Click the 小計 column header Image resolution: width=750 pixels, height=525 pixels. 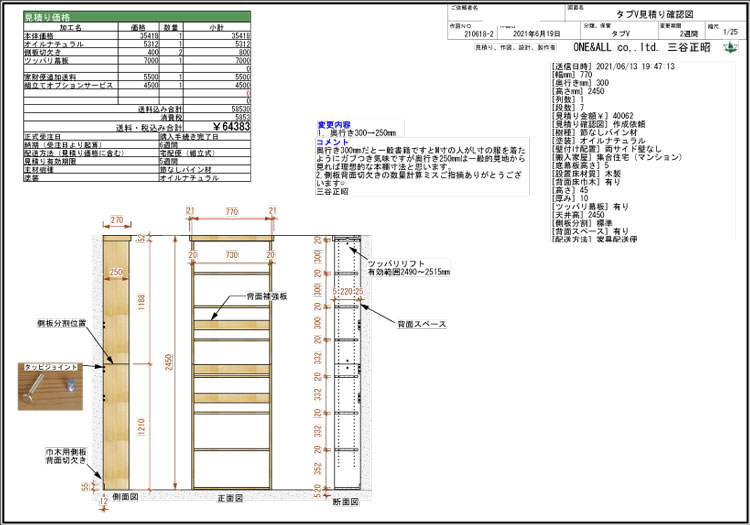(216, 27)
